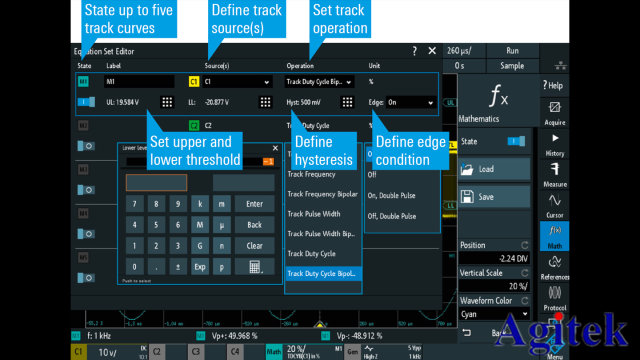Select Track Pulse Width from operation list
This screenshot has height=360, width=640.
314,214
